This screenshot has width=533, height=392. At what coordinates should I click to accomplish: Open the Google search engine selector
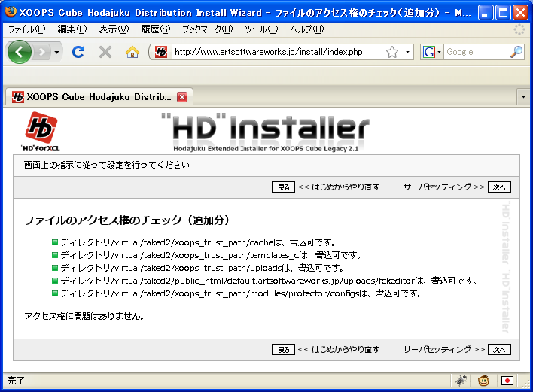(x=431, y=52)
